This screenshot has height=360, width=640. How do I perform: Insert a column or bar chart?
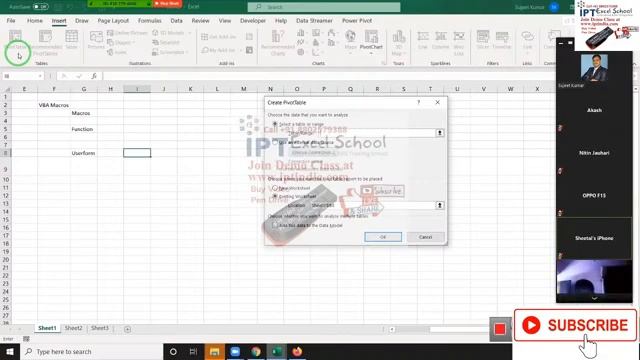(x=301, y=33)
